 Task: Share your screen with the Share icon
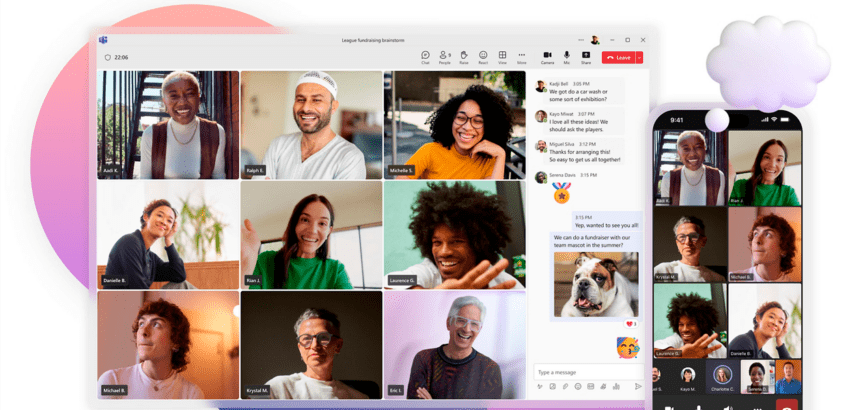coord(586,56)
